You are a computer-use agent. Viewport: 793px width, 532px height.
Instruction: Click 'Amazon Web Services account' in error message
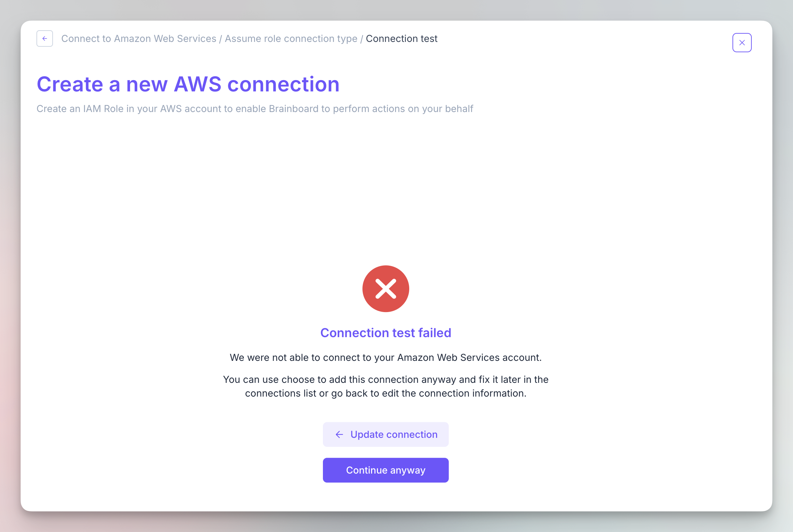point(469,357)
